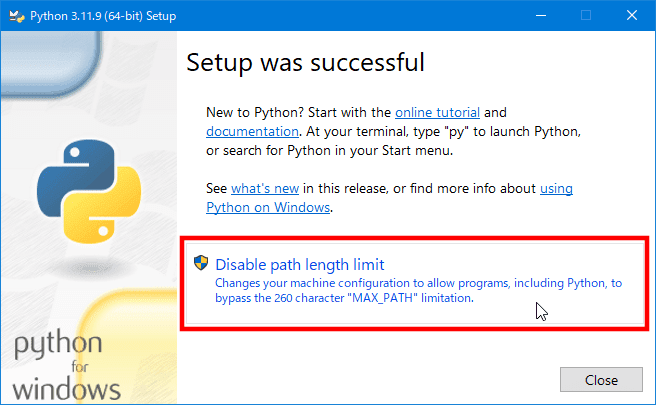Image resolution: width=656 pixels, height=405 pixels.
Task: Open the online tutorial link
Action: point(437,113)
